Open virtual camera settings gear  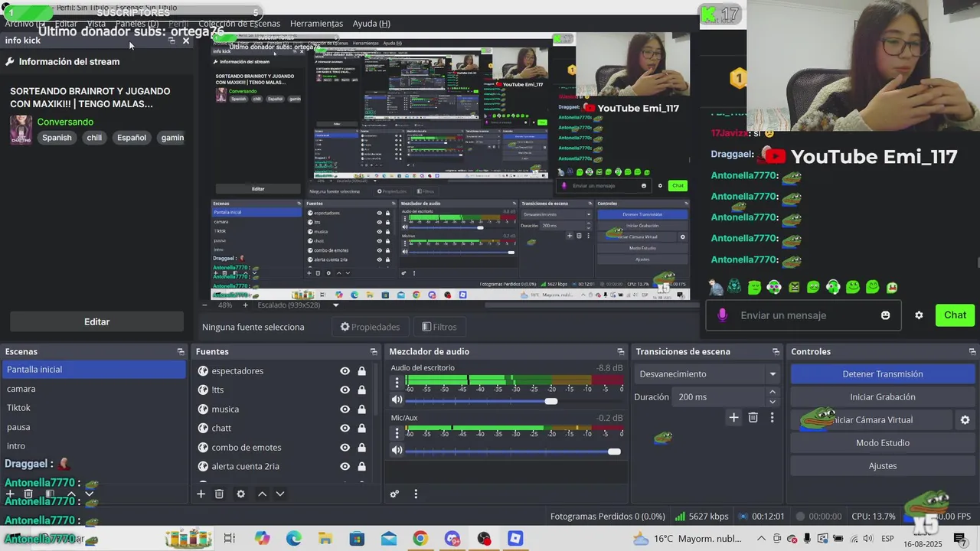[x=965, y=420]
